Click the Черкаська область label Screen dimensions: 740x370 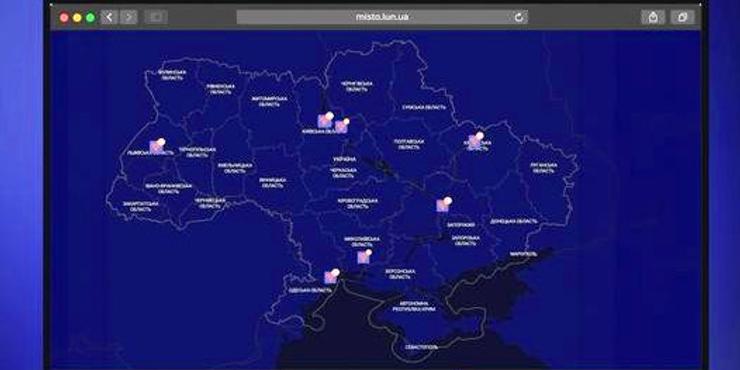tap(343, 173)
